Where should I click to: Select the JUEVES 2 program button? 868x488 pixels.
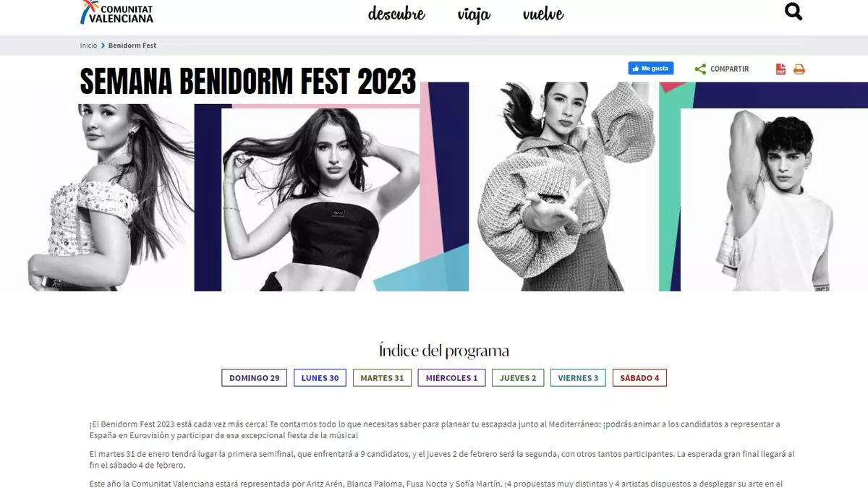coord(518,378)
